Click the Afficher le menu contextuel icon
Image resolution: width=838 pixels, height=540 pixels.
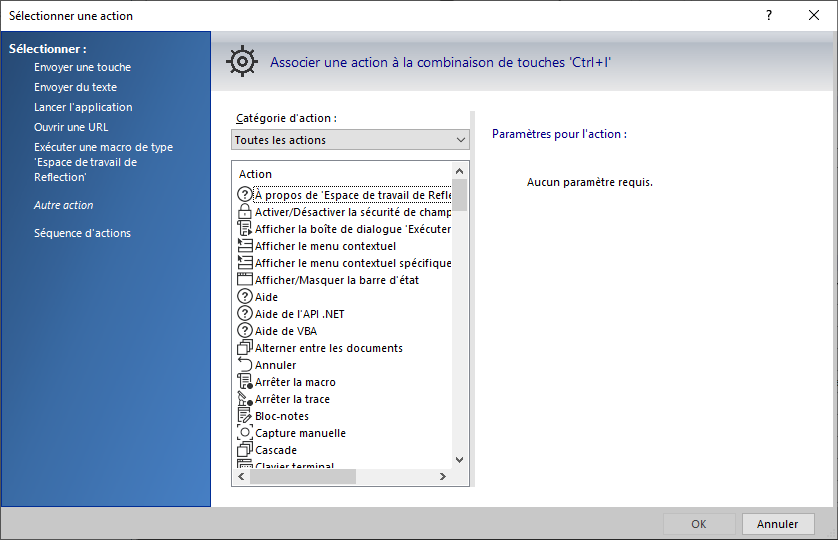tap(244, 245)
